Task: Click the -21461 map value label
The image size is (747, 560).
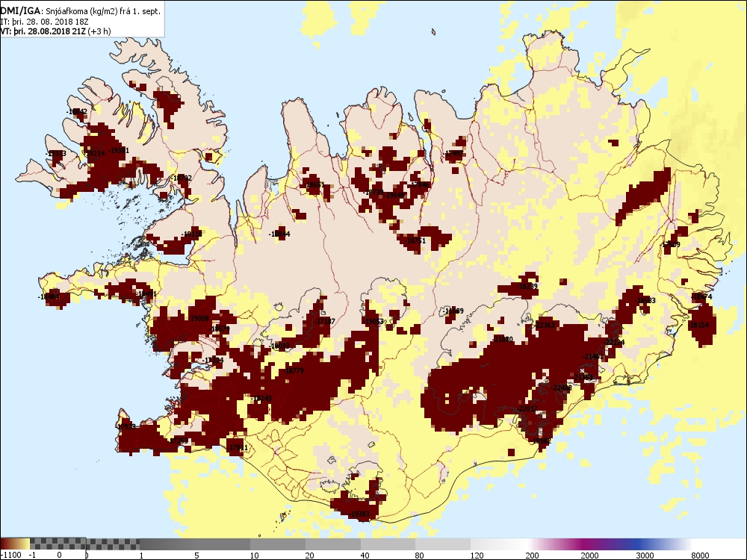Action: [x=592, y=357]
